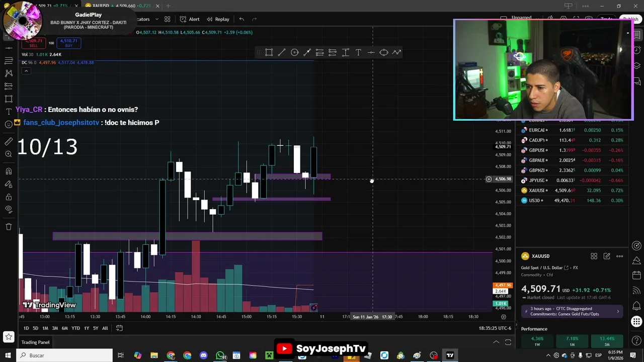Open the Windows Start menu
Screen dimensions: 644x362
coord(8,355)
